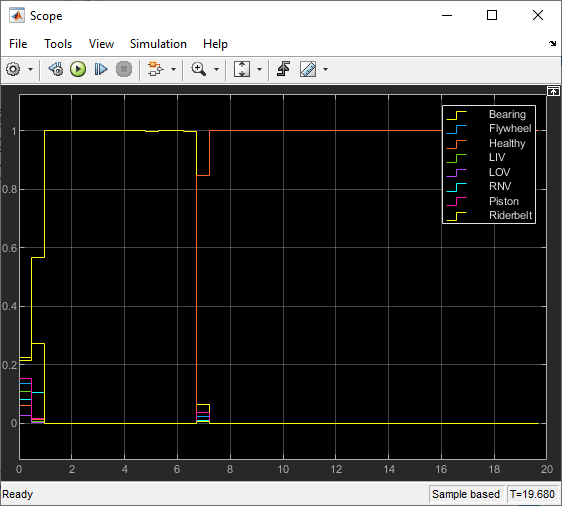Viewport: 562px width, 506px height.
Task: Expand the configuration properties dropdown arrow
Action: pos(30,69)
